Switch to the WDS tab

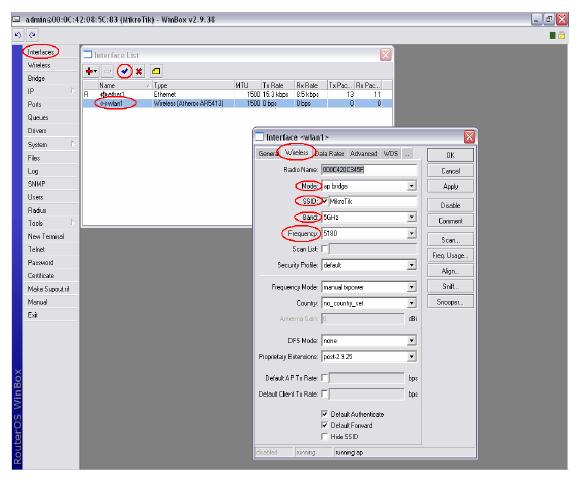(390, 153)
